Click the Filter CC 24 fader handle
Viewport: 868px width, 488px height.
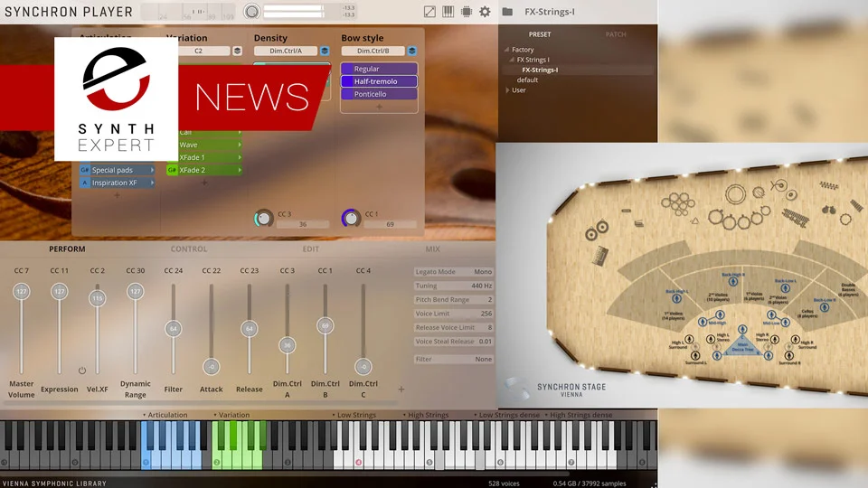click(174, 329)
